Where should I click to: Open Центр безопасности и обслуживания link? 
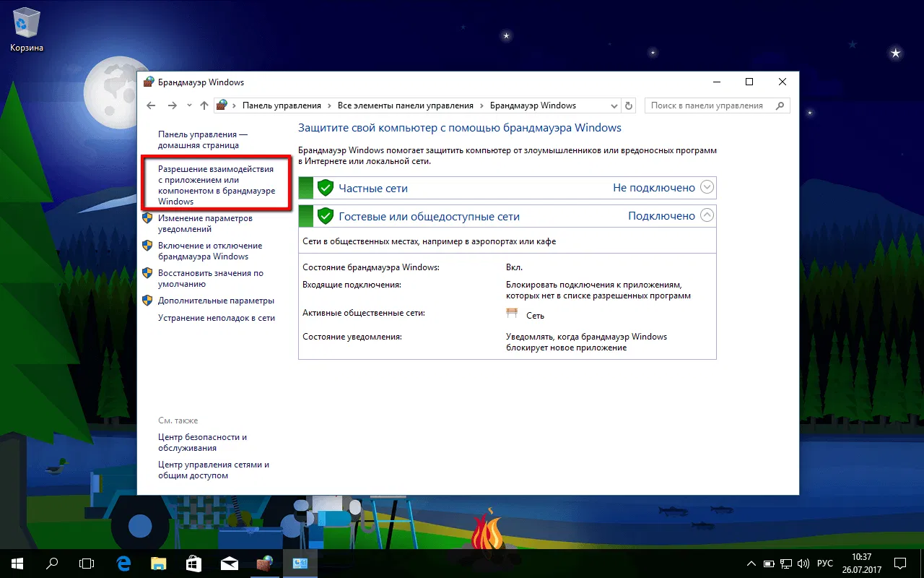[203, 442]
